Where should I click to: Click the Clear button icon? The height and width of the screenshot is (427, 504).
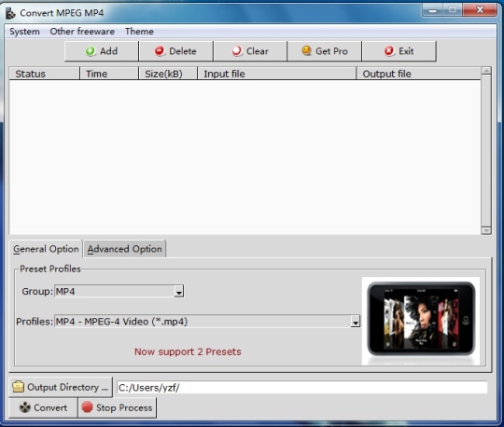pos(237,51)
